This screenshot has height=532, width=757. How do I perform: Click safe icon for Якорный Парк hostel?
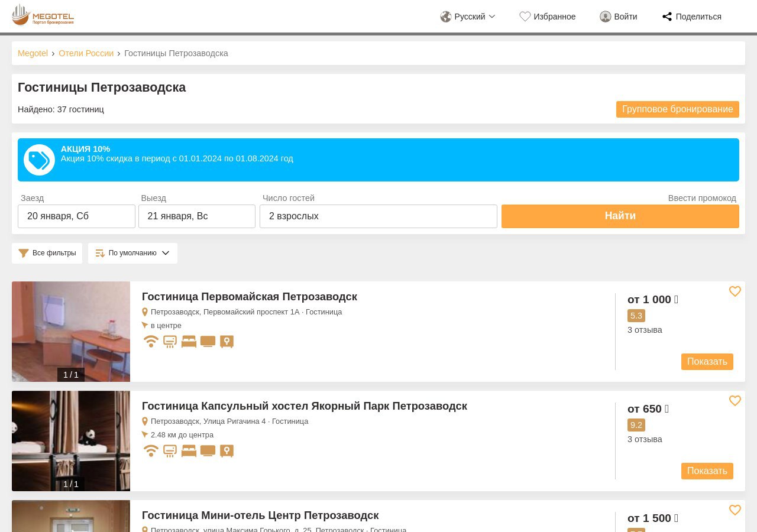227,451
